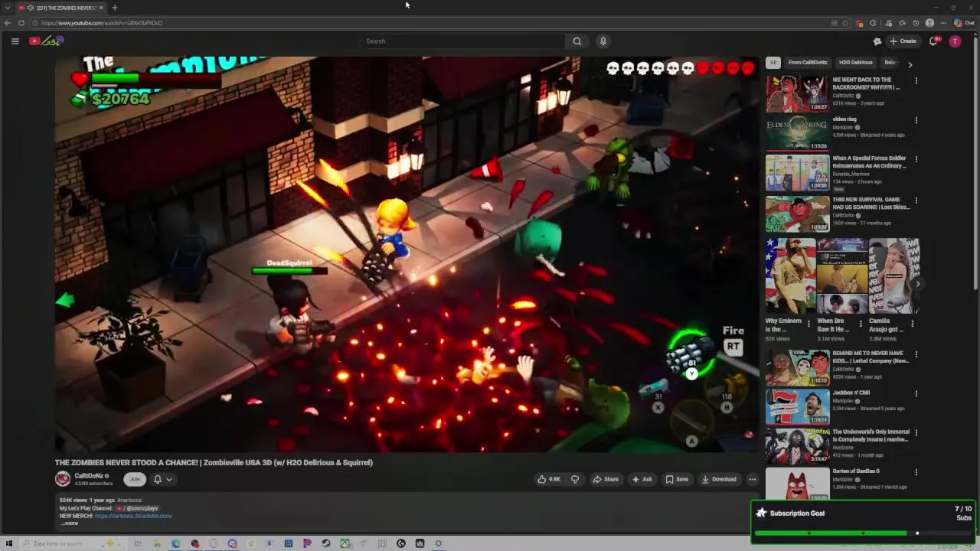Viewport: 980px width, 551px height.
Task: Open the YouTube hamburger guide menu
Action: pos(15,41)
